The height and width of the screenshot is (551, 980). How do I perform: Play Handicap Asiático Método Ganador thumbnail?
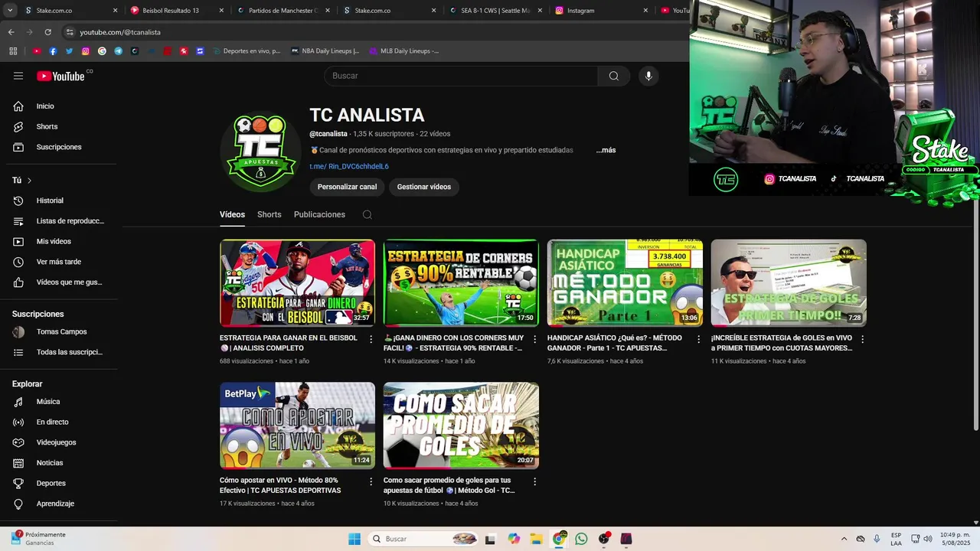tap(625, 283)
